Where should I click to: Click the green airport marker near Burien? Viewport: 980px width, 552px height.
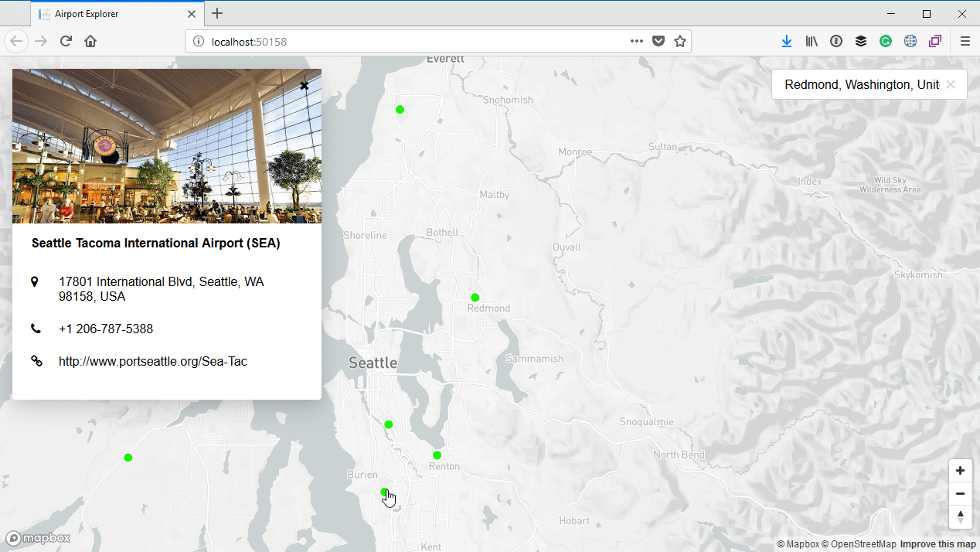click(x=385, y=492)
